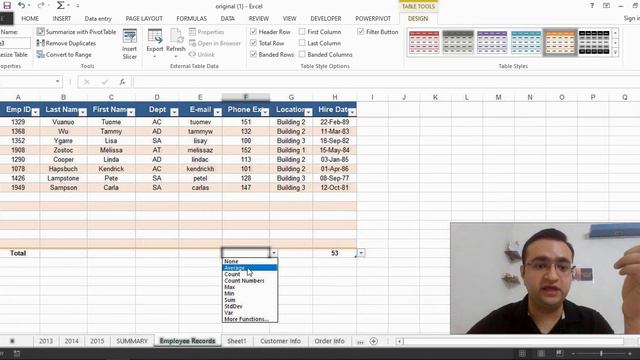This screenshot has height=360, width=640.
Task: Select Count Numbers in total function list
Action: pos(250,281)
